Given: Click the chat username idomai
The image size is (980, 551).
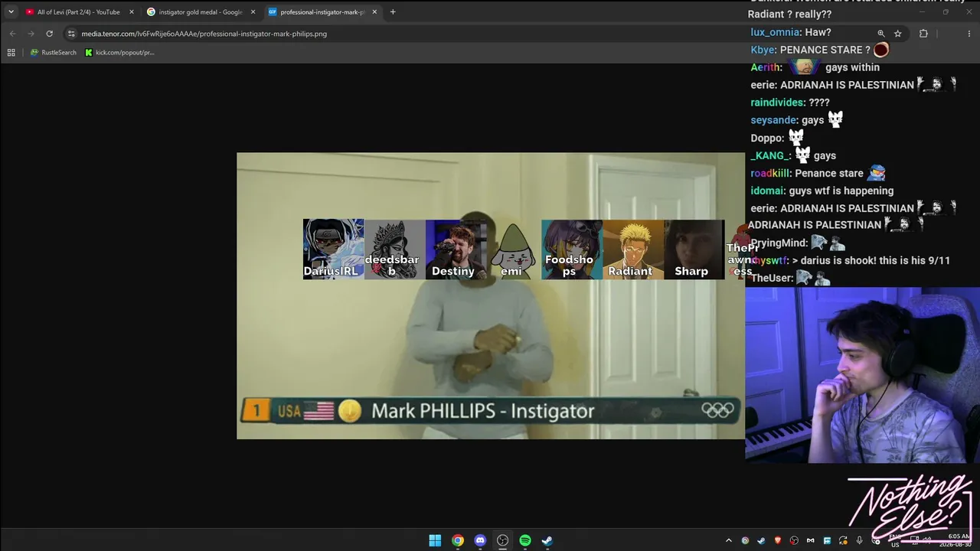Looking at the screenshot, I should tap(768, 191).
